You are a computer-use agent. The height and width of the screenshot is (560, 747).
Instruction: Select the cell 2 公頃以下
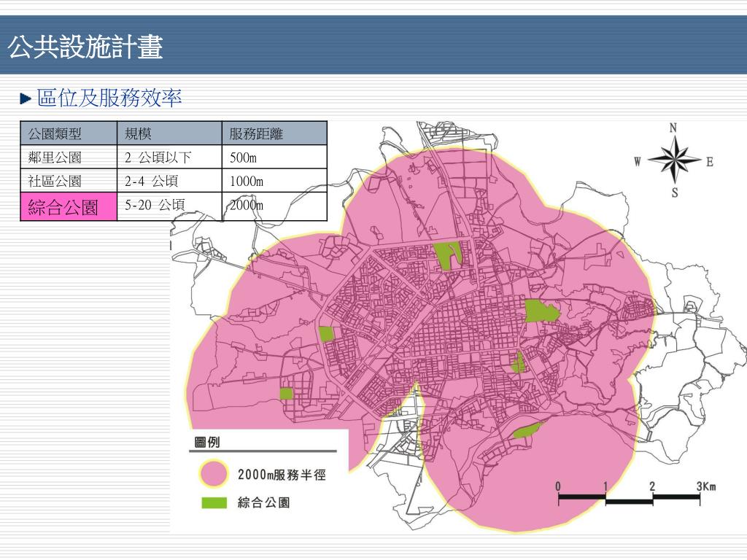(169, 157)
